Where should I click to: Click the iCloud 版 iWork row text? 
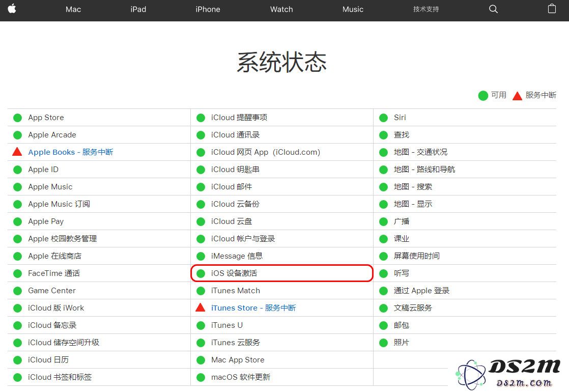56,308
